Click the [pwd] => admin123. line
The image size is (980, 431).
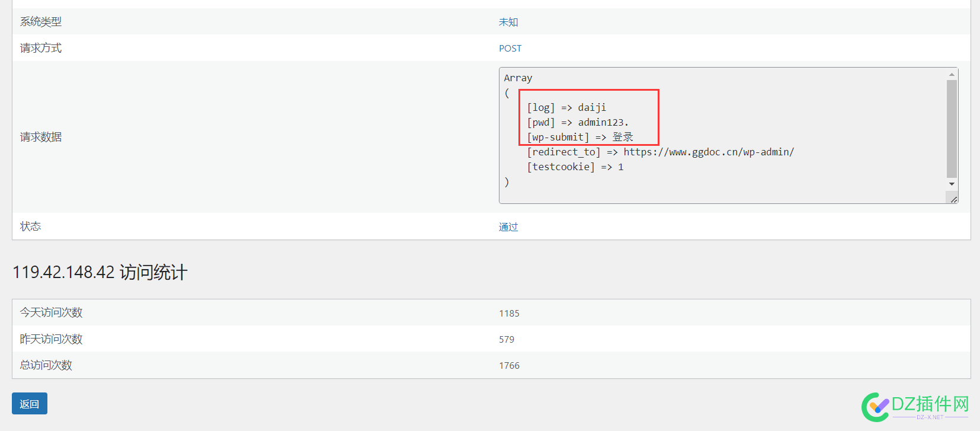point(578,122)
